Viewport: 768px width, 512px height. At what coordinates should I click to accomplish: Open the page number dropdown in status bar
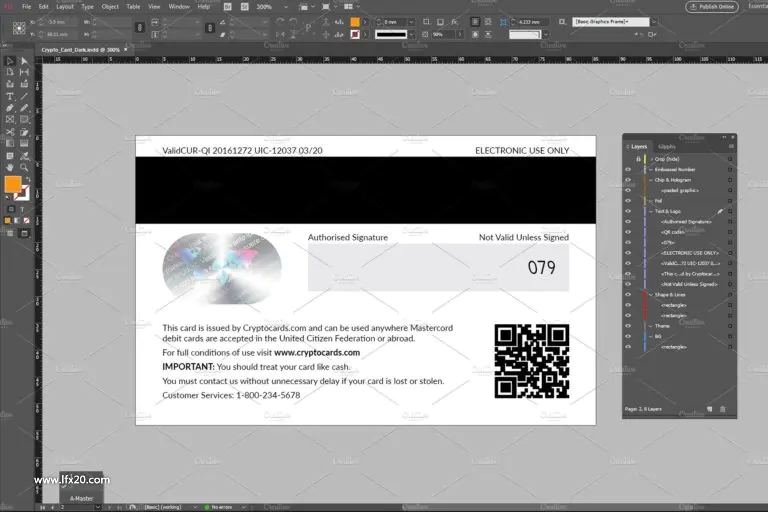coord(98,507)
